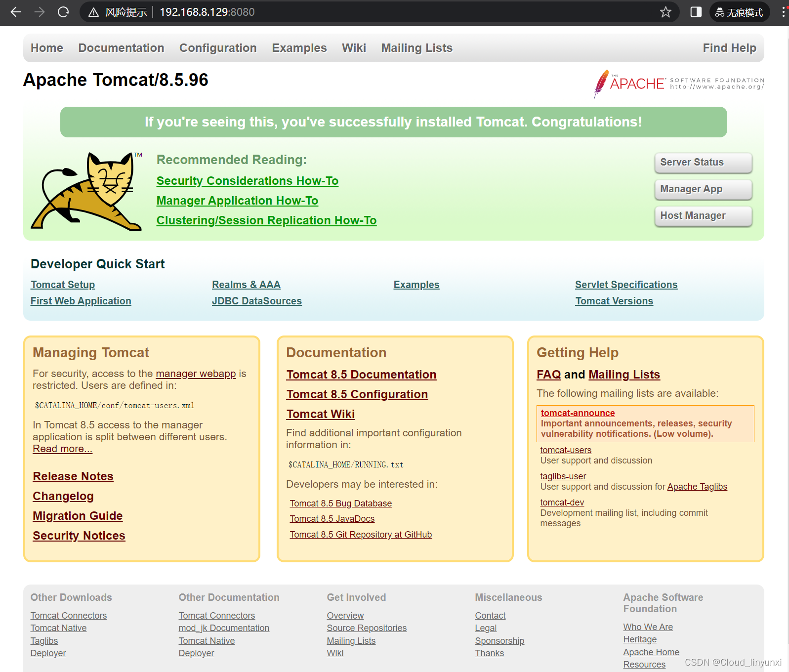Open Clustering/Session Replication How-To link
Image resolution: width=789 pixels, height=672 pixels.
coord(266,220)
